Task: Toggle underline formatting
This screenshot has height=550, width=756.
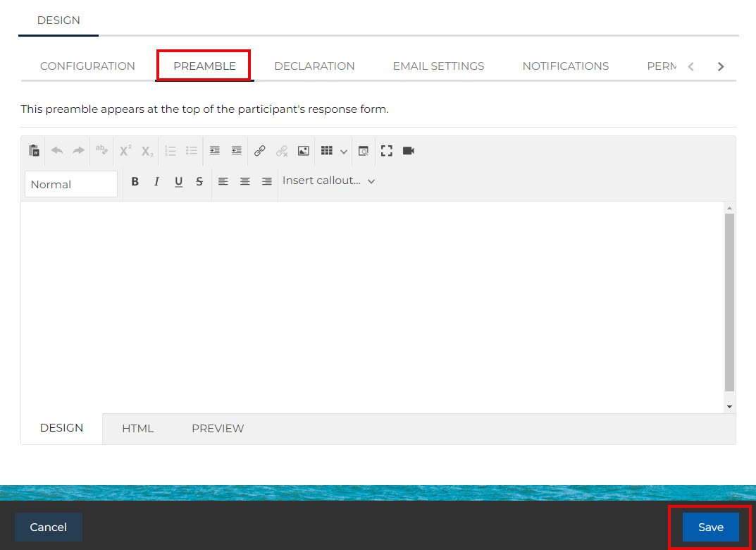Action: [x=178, y=181]
